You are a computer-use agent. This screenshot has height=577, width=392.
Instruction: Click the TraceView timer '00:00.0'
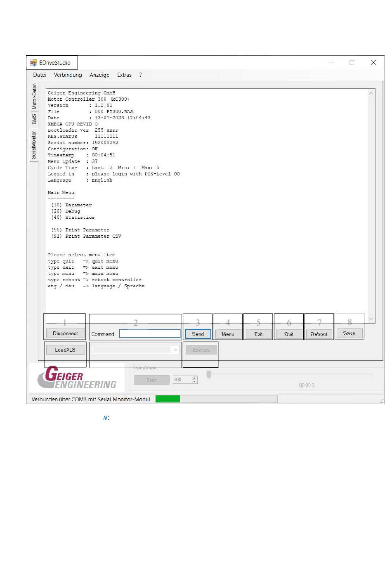(307, 385)
